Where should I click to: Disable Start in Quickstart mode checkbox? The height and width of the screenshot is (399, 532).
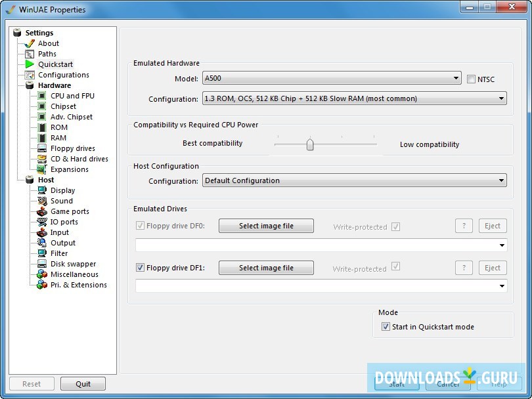(x=386, y=327)
